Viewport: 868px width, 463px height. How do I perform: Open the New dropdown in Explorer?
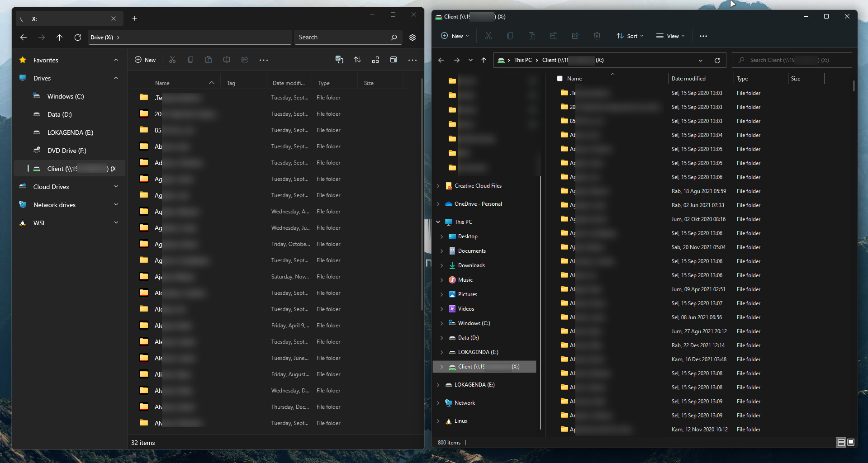[455, 36]
